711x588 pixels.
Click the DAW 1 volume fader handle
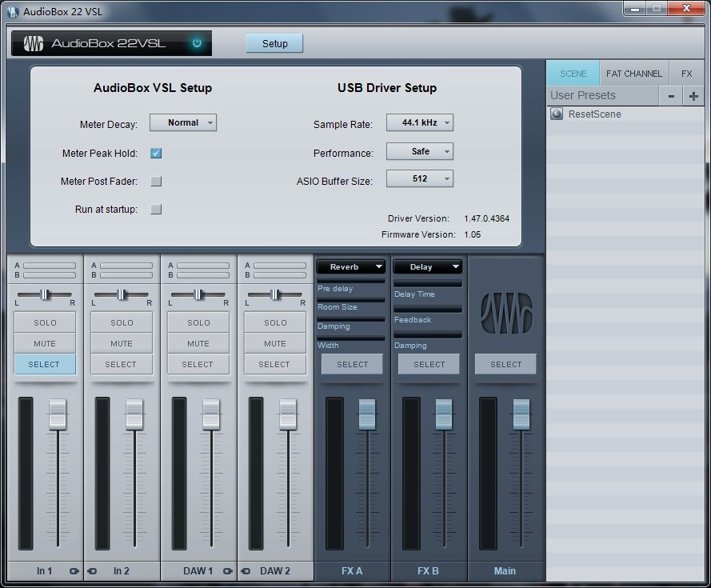point(211,414)
